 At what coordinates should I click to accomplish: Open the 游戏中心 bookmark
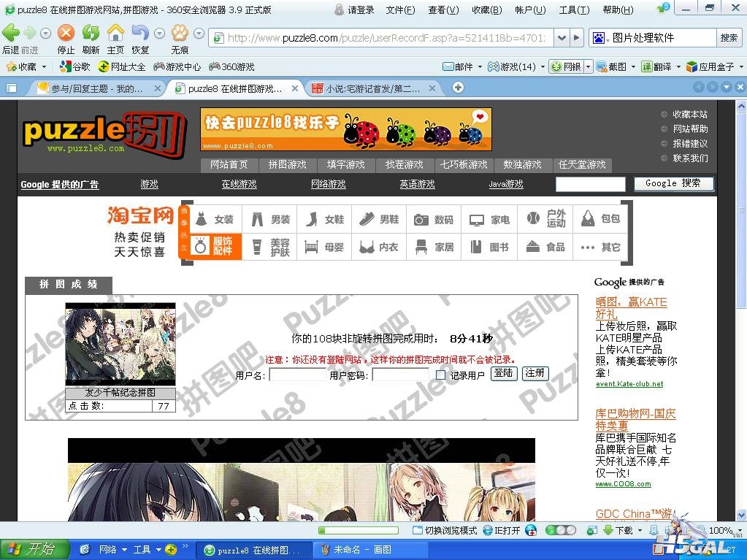coord(177,66)
